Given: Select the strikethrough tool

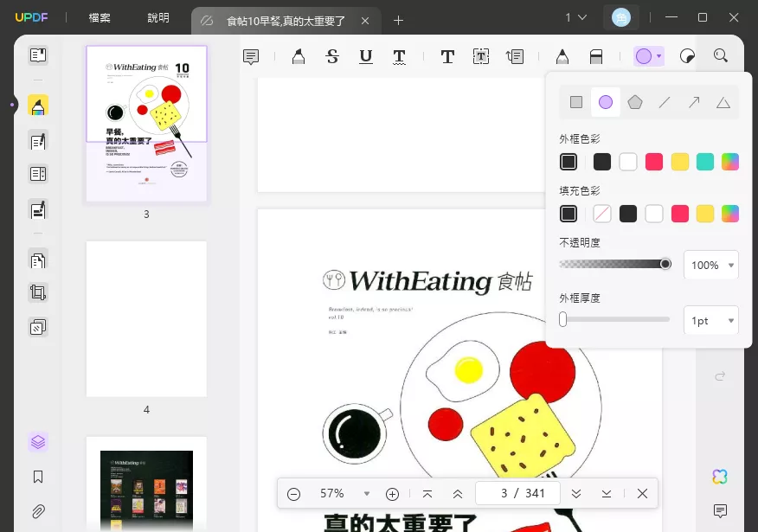Looking at the screenshot, I should pyautogui.click(x=332, y=56).
